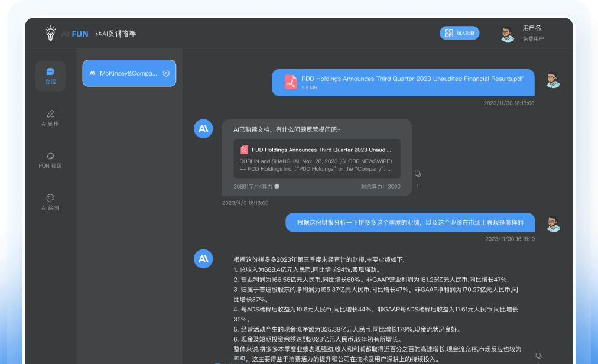Click the AI FUN lightbulb logo
598x364 pixels.
(x=50, y=33)
